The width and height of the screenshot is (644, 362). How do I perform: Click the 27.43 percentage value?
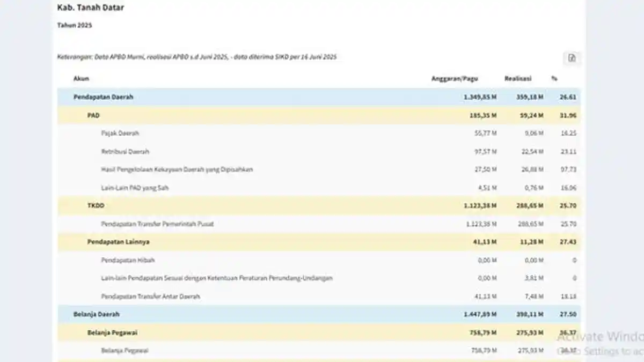click(x=568, y=242)
